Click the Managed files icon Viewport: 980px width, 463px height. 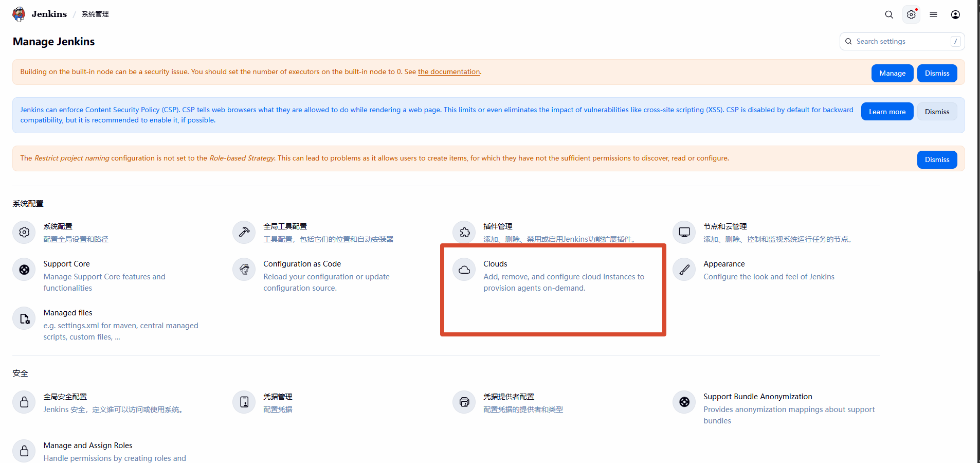click(x=24, y=319)
